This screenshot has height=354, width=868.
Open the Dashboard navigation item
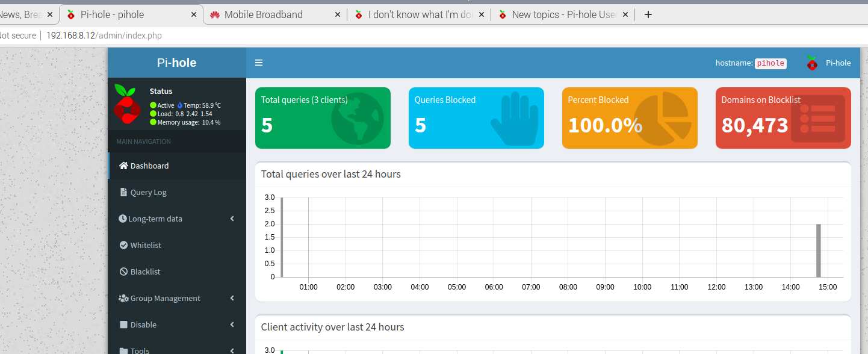tap(177, 166)
